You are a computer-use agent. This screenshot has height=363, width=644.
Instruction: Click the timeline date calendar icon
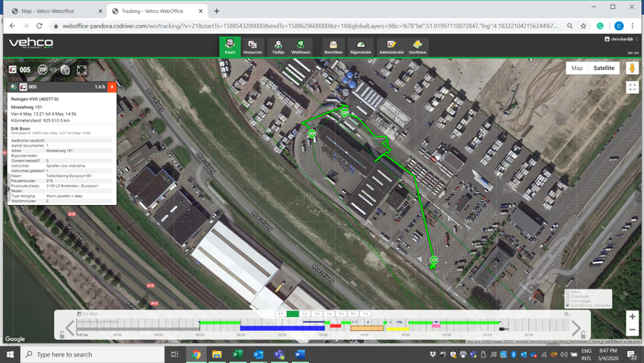click(79, 314)
